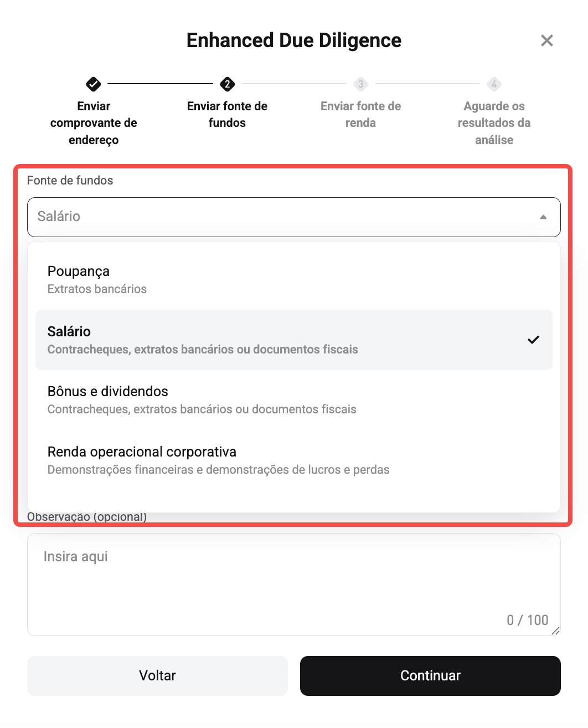This screenshot has width=588, height=728.
Task: Grab the text area resize handle
Action: coord(556,630)
